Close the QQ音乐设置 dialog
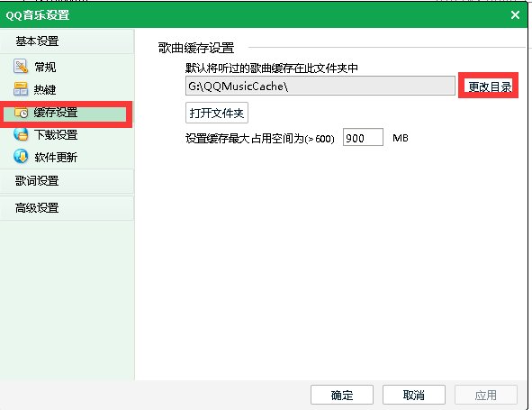 515,15
